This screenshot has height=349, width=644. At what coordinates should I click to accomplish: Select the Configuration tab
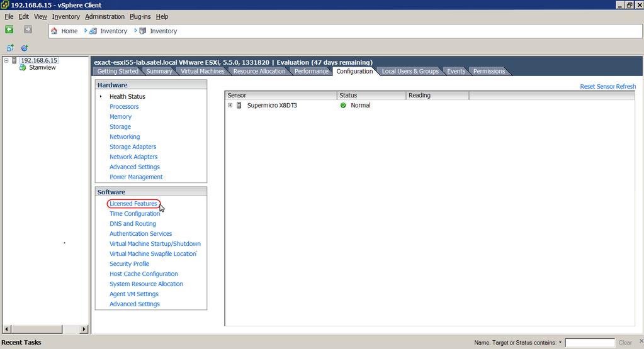pos(354,71)
